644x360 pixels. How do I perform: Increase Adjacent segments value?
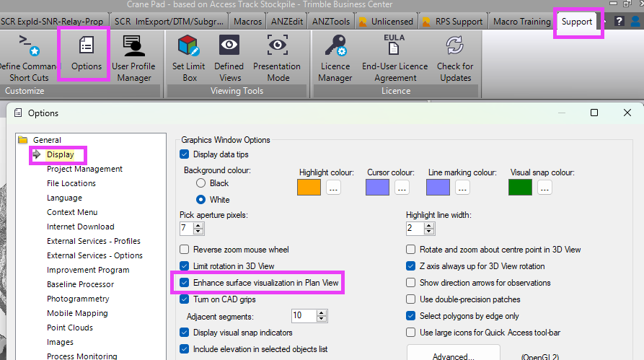322,312
